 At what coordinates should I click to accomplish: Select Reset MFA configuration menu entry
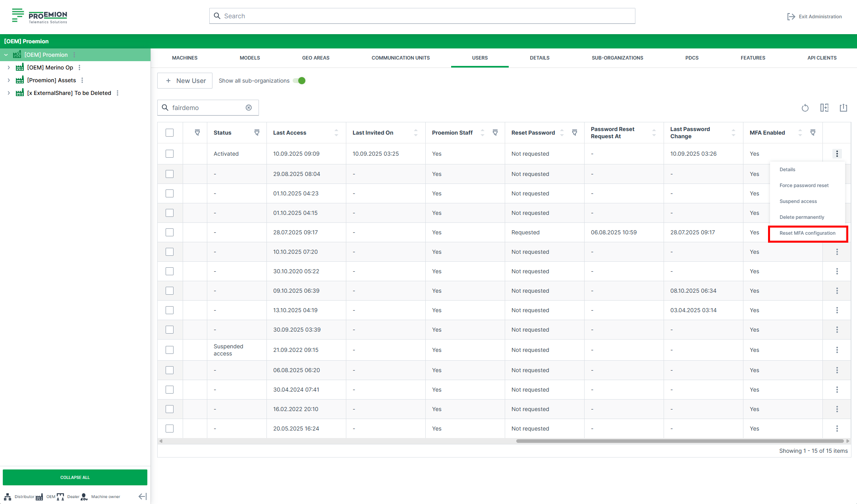807,233
